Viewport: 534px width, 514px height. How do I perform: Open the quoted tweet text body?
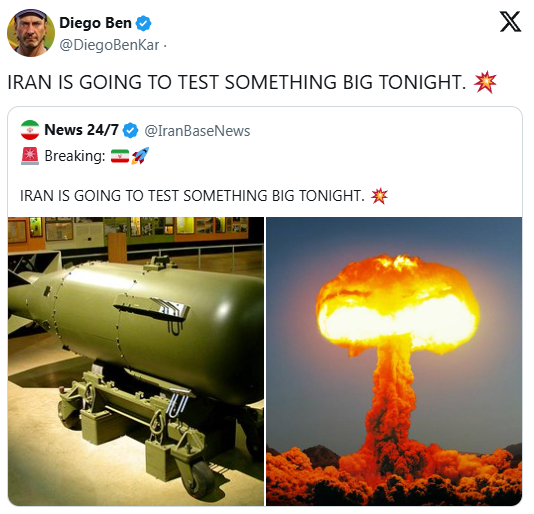tap(192, 196)
